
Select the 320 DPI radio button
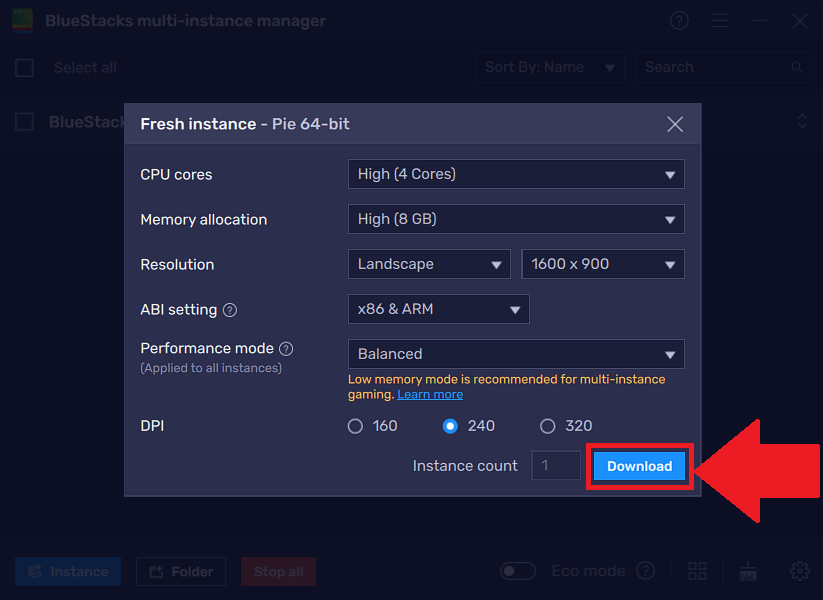(547, 426)
